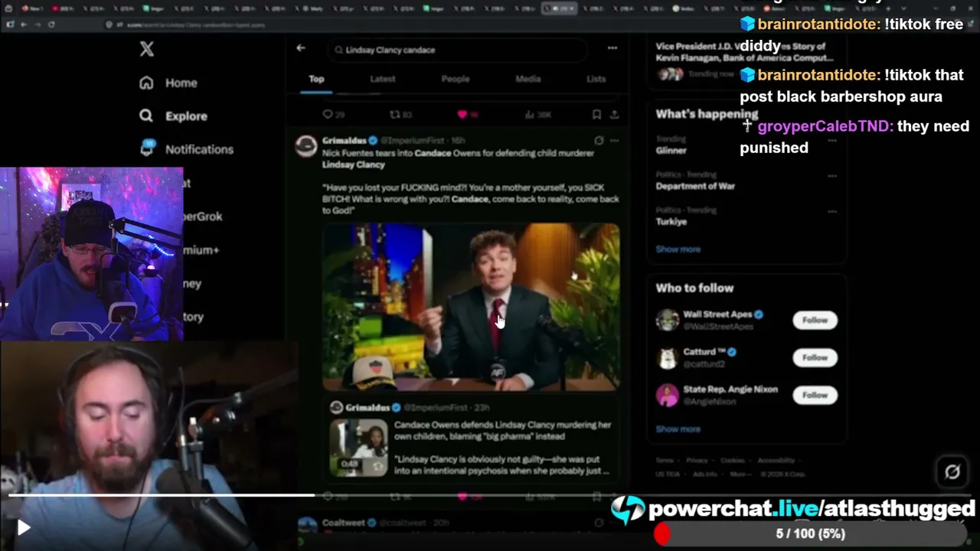Open Catturd profile picture

click(x=667, y=357)
